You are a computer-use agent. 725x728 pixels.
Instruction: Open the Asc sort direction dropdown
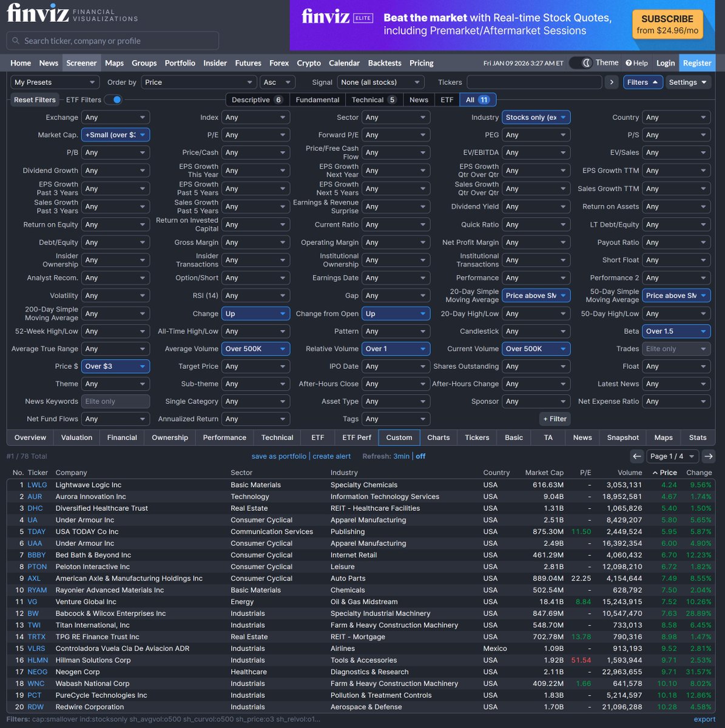(x=278, y=82)
